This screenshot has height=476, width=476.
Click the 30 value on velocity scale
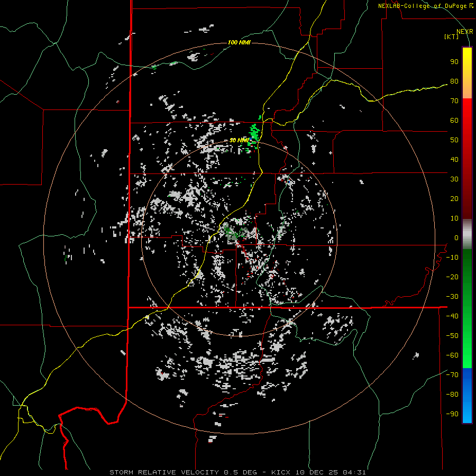pos(454,179)
